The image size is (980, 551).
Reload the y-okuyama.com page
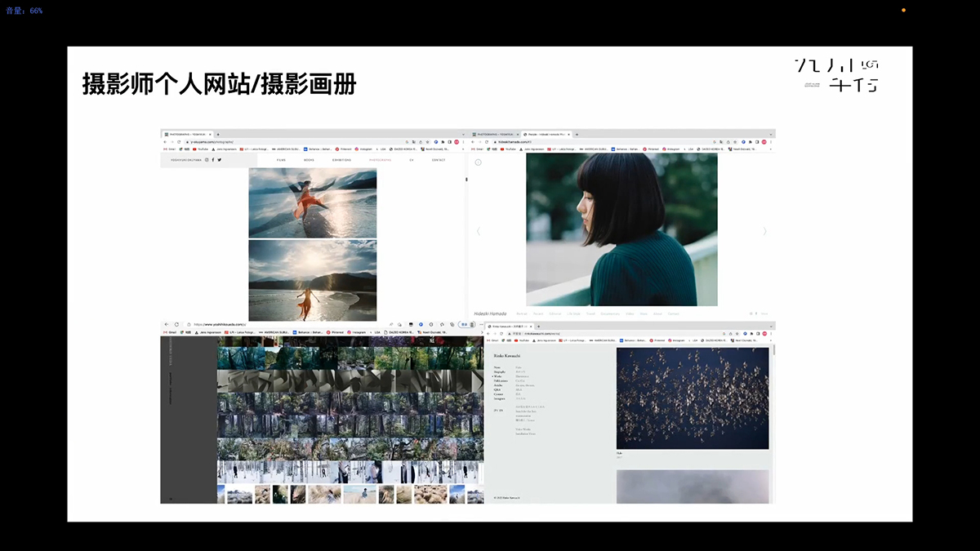(179, 142)
